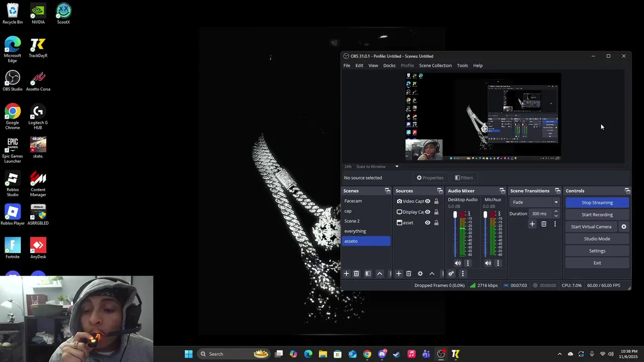Open the Help menu
Viewport: 644px width, 362px height.
point(478,65)
